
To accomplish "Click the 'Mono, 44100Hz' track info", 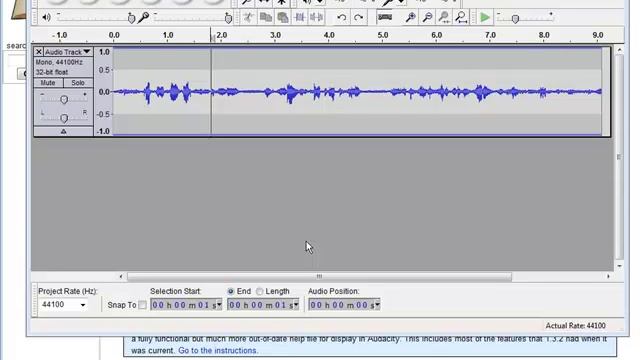I will coord(59,62).
